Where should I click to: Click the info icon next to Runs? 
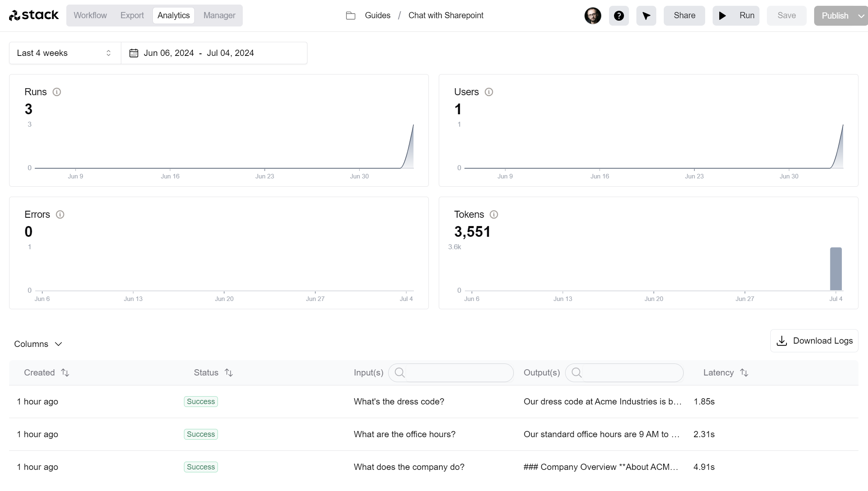click(x=57, y=92)
